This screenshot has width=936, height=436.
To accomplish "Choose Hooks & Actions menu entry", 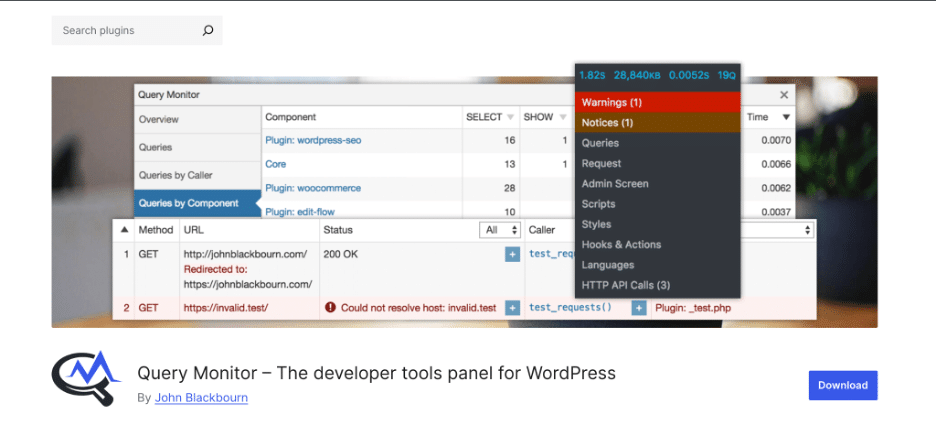I will (x=657, y=244).
